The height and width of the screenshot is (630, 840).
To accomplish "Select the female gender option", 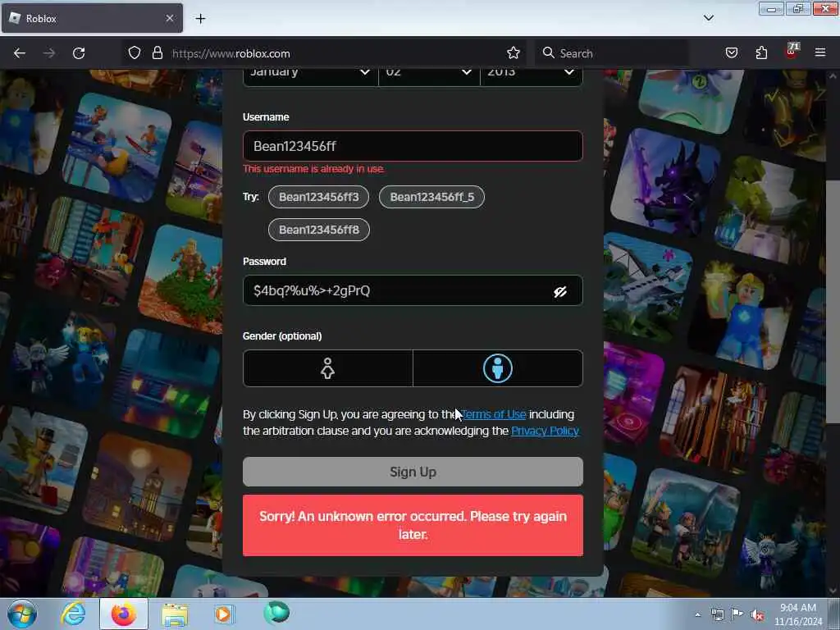I will click(x=328, y=368).
